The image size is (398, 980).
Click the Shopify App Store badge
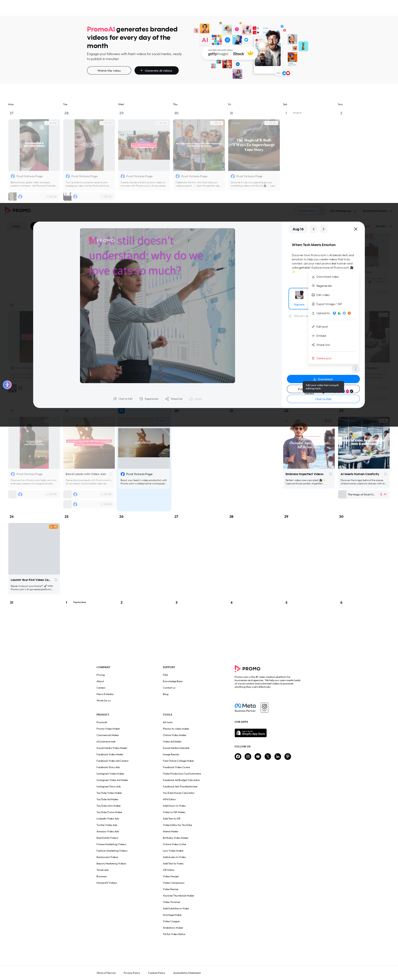point(251,733)
